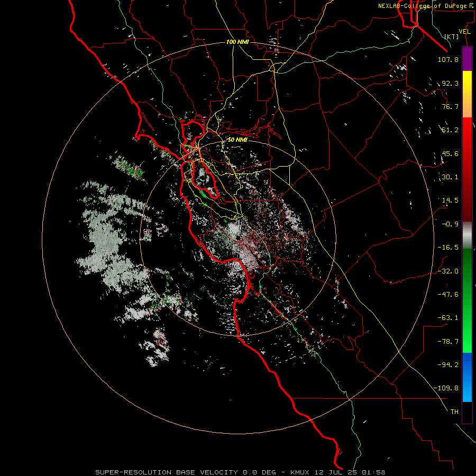Click the 76.7 velocity scale value
Screen dimensions: 476x476
pyautogui.click(x=450, y=106)
